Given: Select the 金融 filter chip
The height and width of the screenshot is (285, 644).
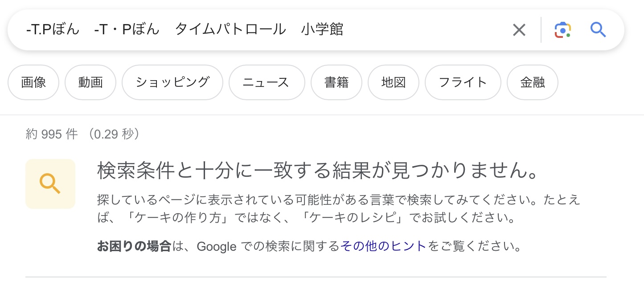Looking at the screenshot, I should click(x=533, y=82).
